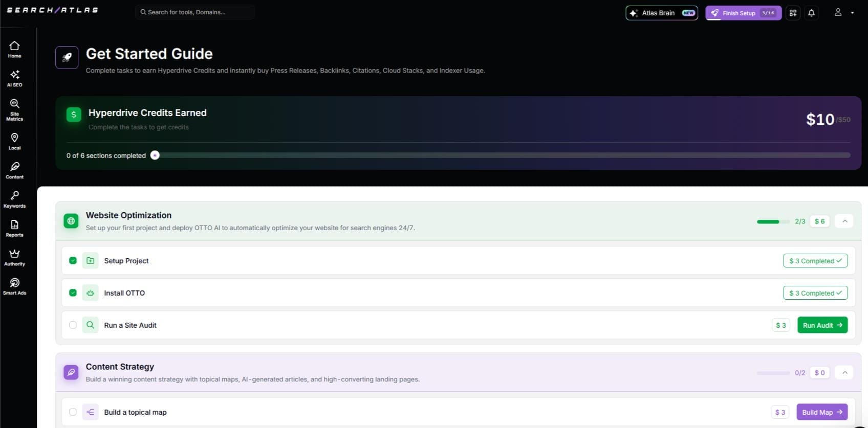Screen dimensions: 868x428
Task: Click the Website Optimization 2/3 progress bar
Action: 773,221
